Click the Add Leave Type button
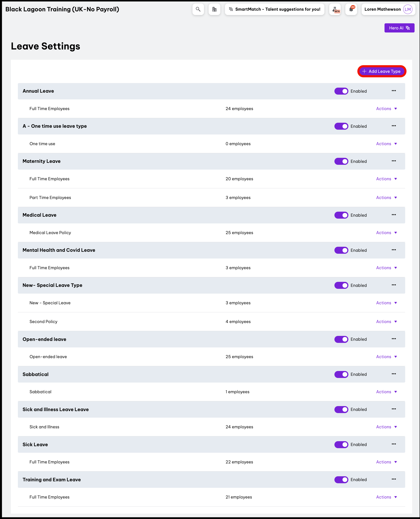 pyautogui.click(x=381, y=71)
